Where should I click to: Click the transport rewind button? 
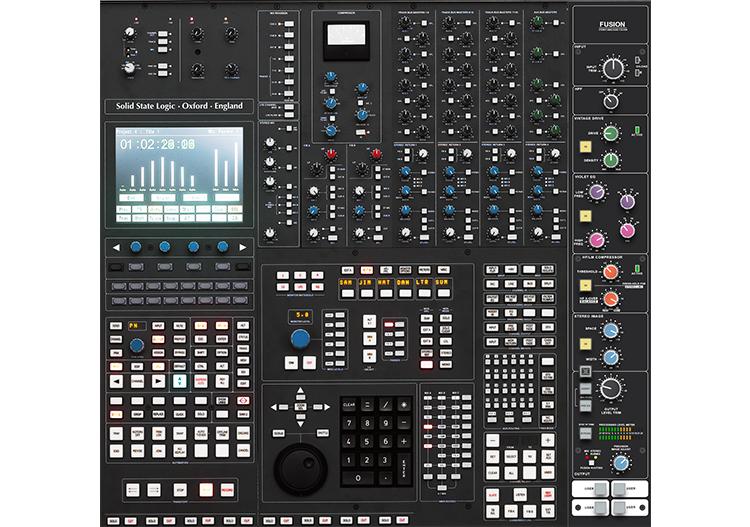[132, 490]
